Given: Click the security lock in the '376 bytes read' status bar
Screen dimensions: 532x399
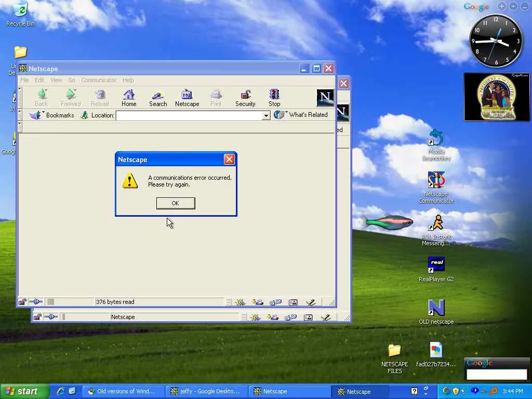Looking at the screenshot, I should coord(22,302).
